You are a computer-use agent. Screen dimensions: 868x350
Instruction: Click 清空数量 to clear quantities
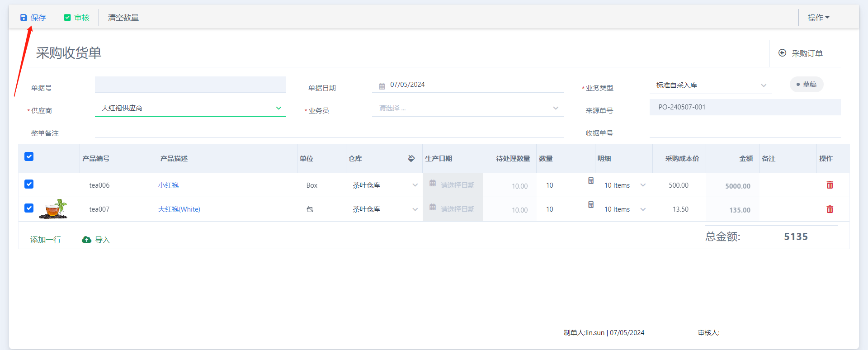(x=123, y=18)
